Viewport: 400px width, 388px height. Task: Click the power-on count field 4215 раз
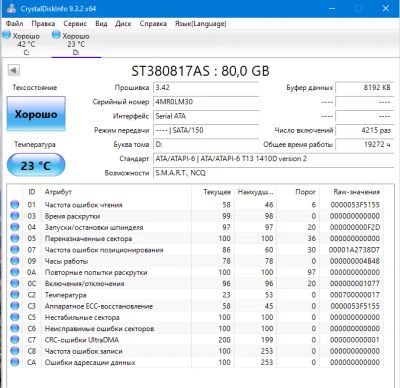coord(364,130)
